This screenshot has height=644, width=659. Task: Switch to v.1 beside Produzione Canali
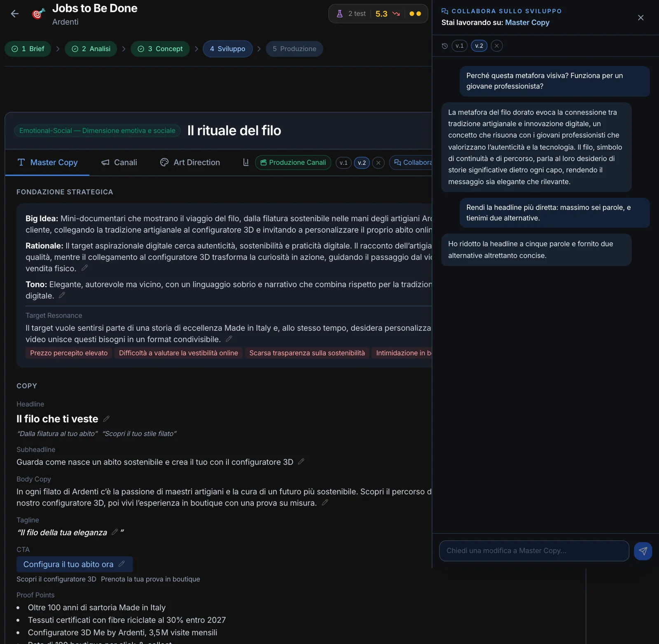click(x=344, y=163)
